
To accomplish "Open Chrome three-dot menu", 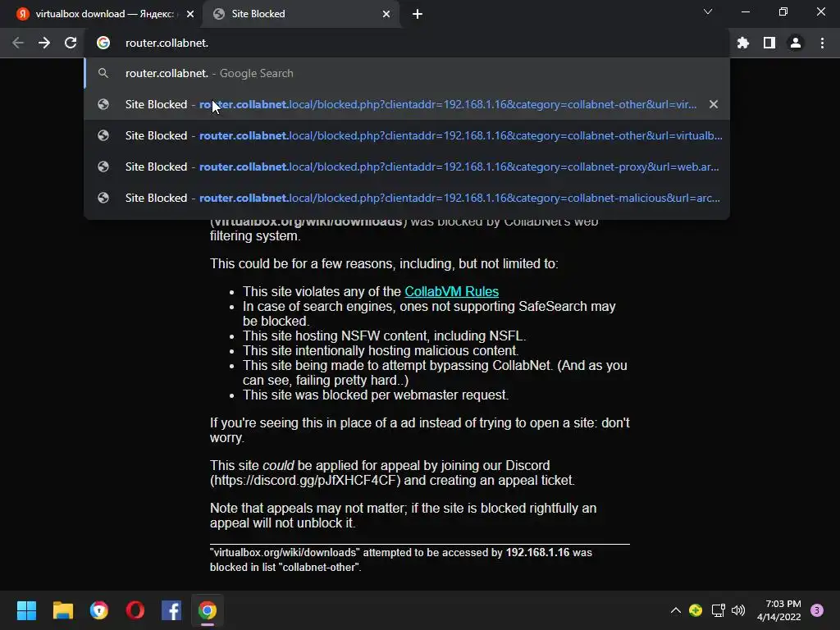I will (822, 43).
